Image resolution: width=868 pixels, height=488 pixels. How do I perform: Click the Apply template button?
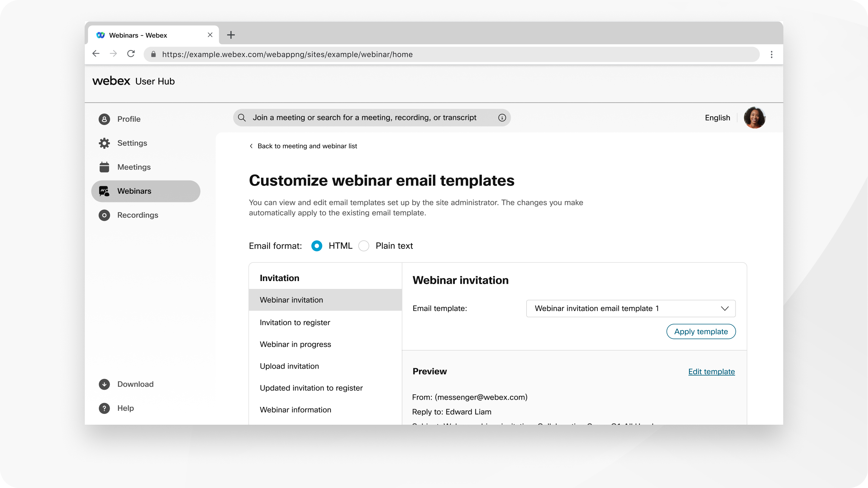700,331
